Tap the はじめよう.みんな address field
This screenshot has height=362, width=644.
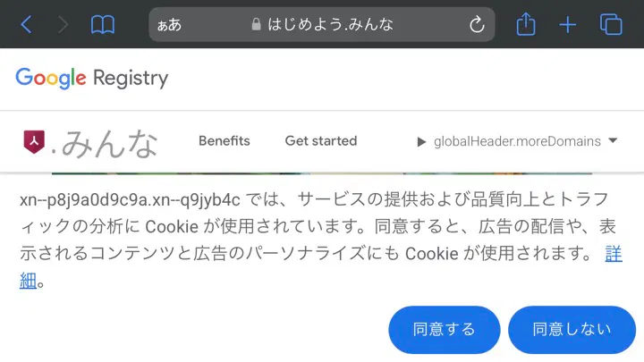322,25
